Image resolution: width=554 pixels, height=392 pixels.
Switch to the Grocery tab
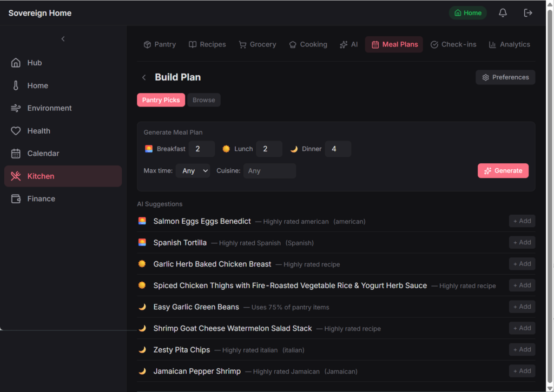[x=258, y=44]
